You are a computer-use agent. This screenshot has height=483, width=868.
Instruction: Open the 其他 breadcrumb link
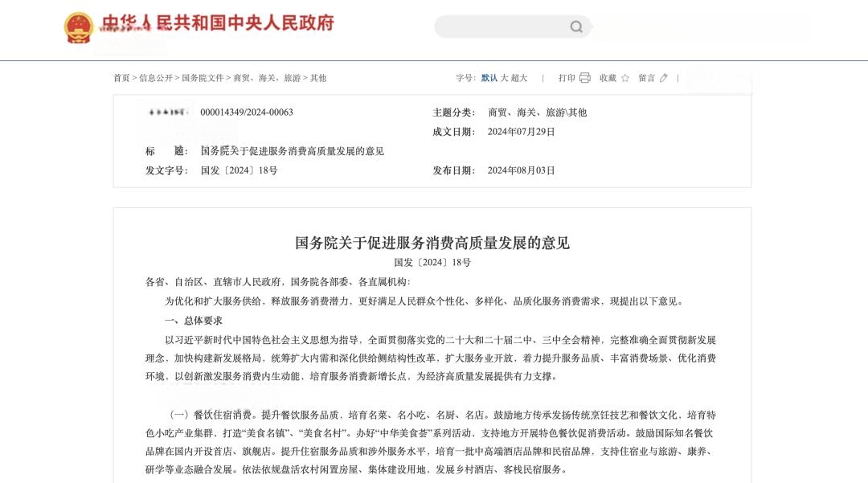click(x=317, y=78)
